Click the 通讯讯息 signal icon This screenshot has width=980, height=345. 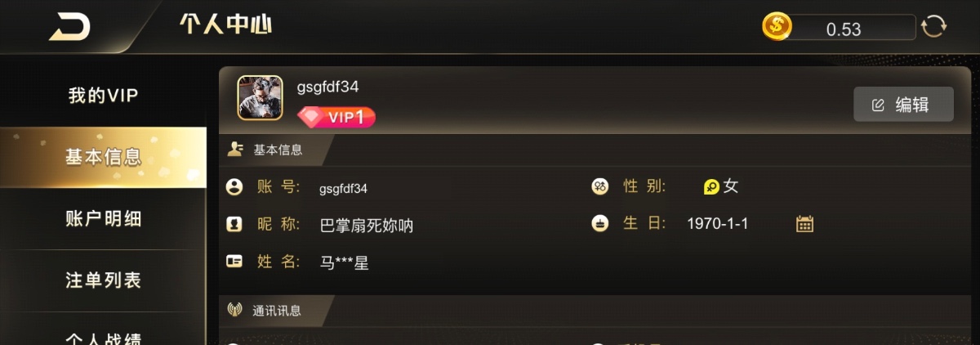click(x=235, y=310)
